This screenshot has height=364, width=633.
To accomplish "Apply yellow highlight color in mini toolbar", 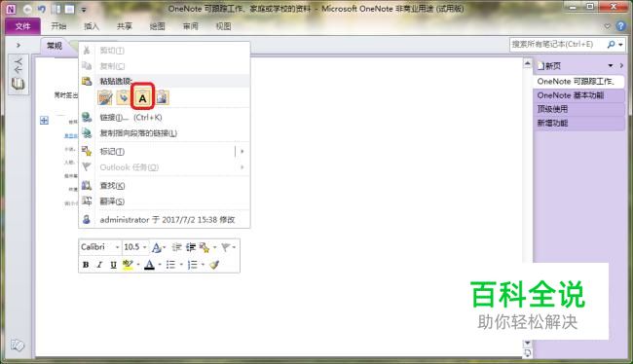I will tap(128, 265).
